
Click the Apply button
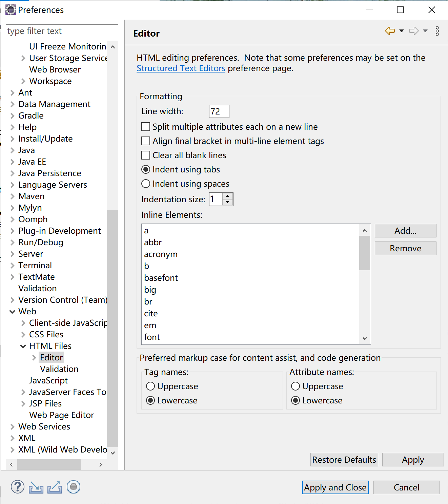413,460
